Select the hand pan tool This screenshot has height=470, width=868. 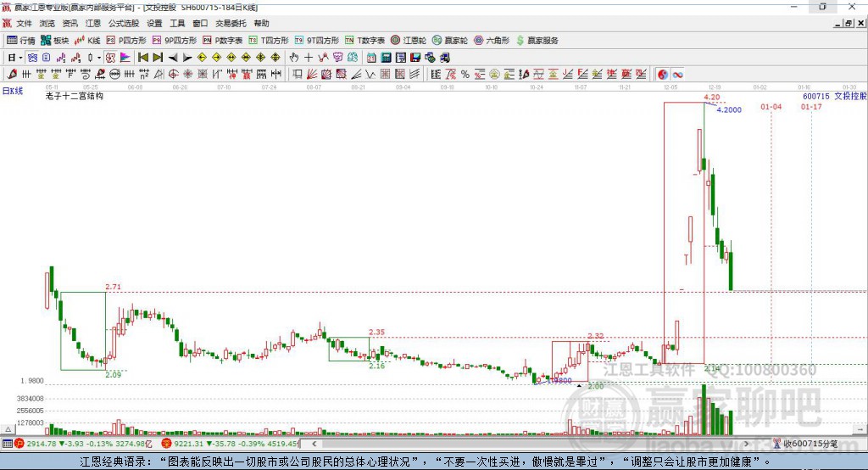294,58
